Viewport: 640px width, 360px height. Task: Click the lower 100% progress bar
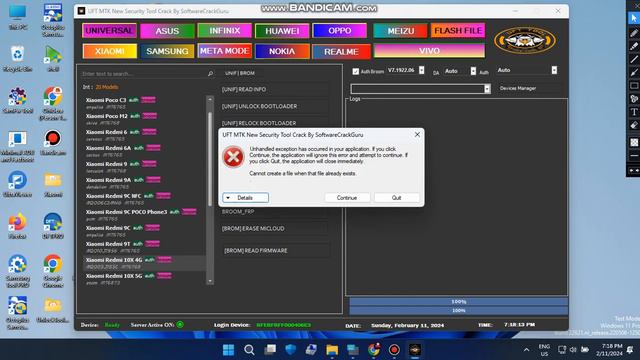[458, 311]
